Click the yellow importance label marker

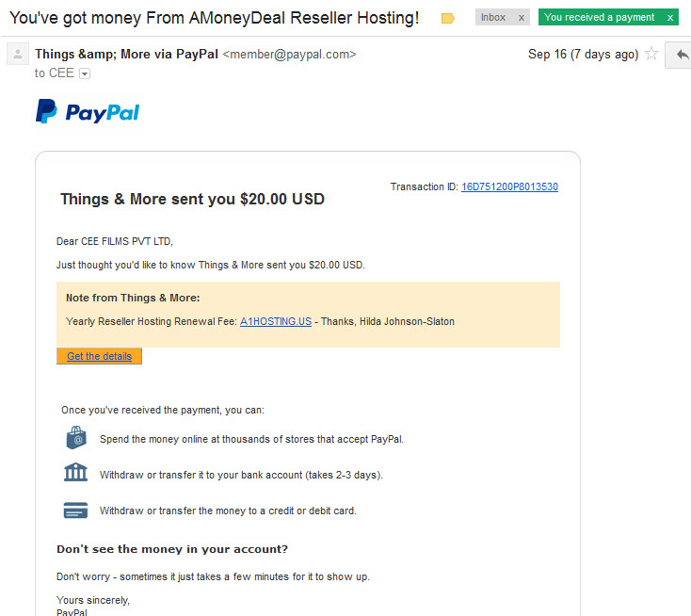(447, 18)
